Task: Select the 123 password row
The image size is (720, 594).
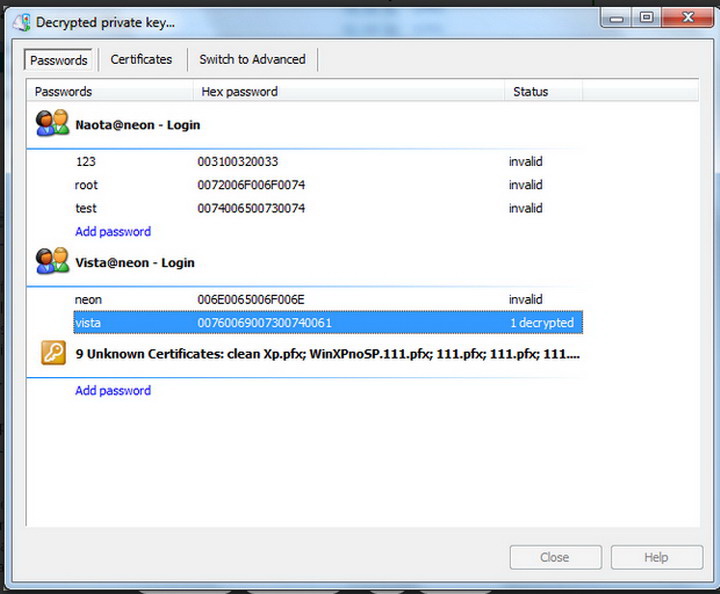Action: point(328,162)
